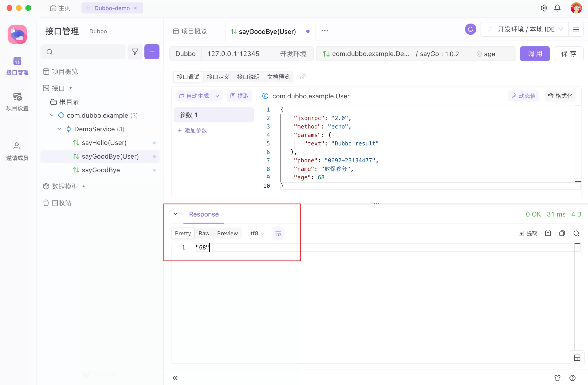This screenshot has height=385, width=588.
Task: Click 自动生成 button
Action: click(x=194, y=96)
